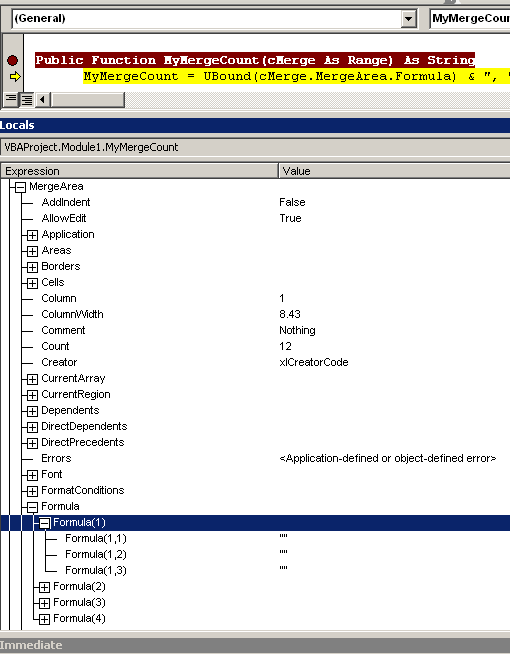The image size is (510, 654).
Task: Click the Value column header
Action: [394, 171]
